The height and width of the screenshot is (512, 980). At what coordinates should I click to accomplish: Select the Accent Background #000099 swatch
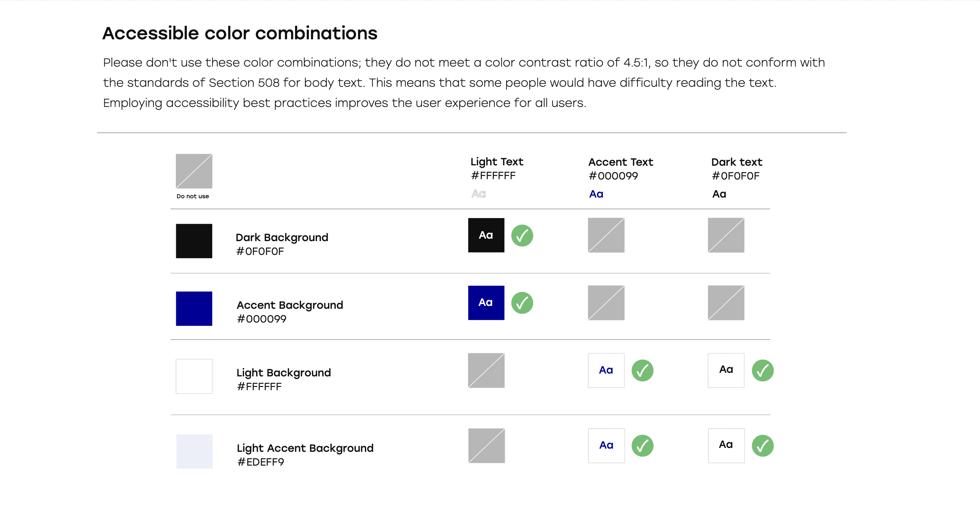(194, 309)
